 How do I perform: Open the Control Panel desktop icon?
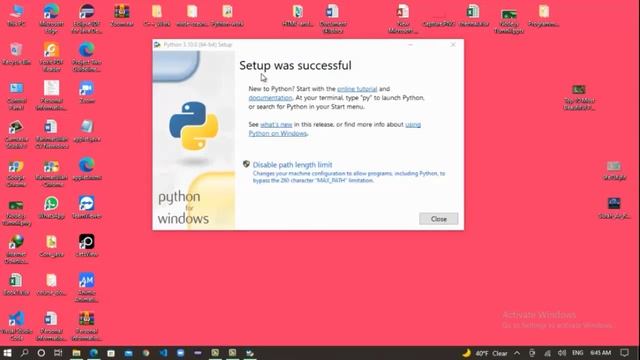[16, 96]
